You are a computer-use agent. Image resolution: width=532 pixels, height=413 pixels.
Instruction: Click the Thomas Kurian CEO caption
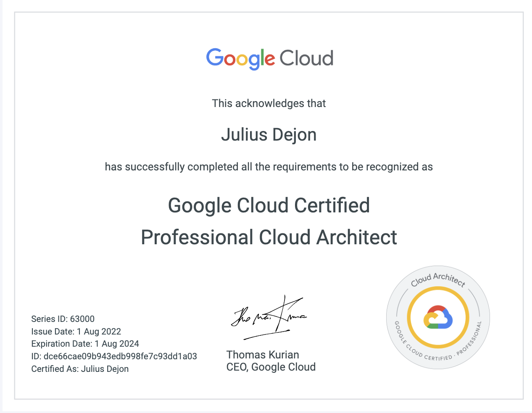click(x=271, y=361)
